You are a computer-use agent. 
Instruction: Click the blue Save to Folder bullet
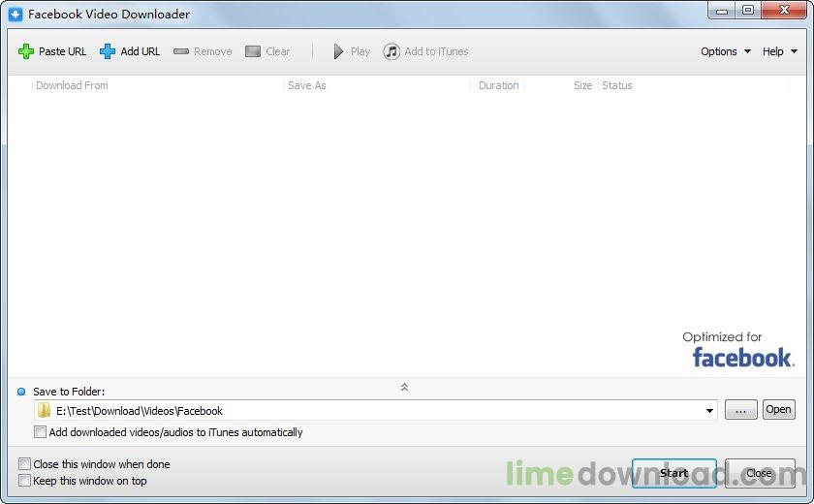coord(21,392)
